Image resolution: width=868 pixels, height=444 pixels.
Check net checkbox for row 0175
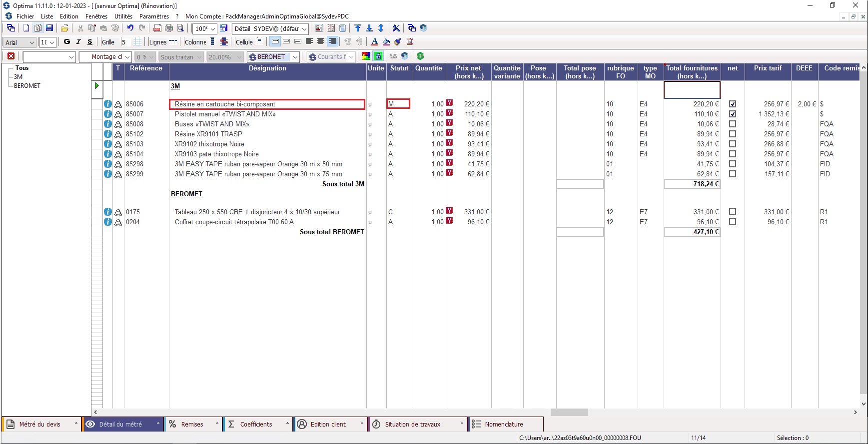point(733,212)
